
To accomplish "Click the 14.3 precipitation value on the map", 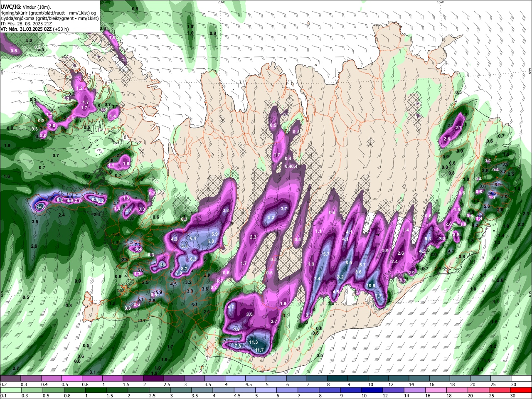I will pyautogui.click(x=41, y=207).
